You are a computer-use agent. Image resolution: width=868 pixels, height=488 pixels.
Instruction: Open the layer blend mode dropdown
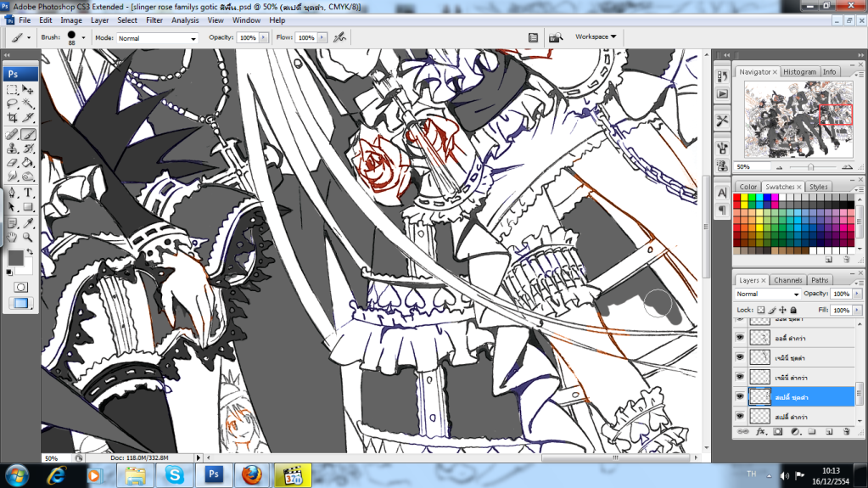767,294
